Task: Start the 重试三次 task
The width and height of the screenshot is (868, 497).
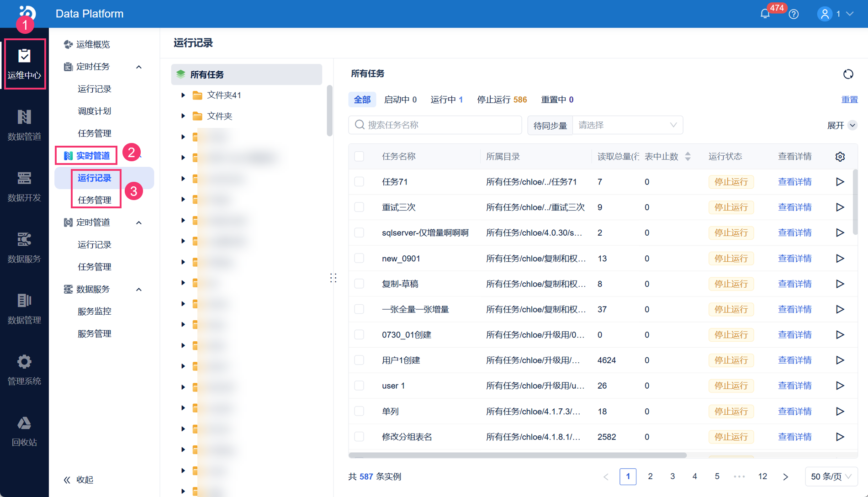Action: (x=840, y=207)
